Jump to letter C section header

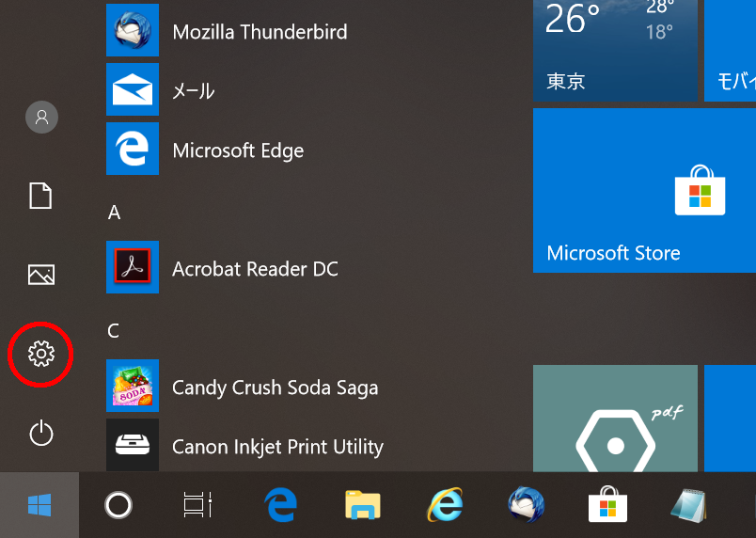pos(113,331)
